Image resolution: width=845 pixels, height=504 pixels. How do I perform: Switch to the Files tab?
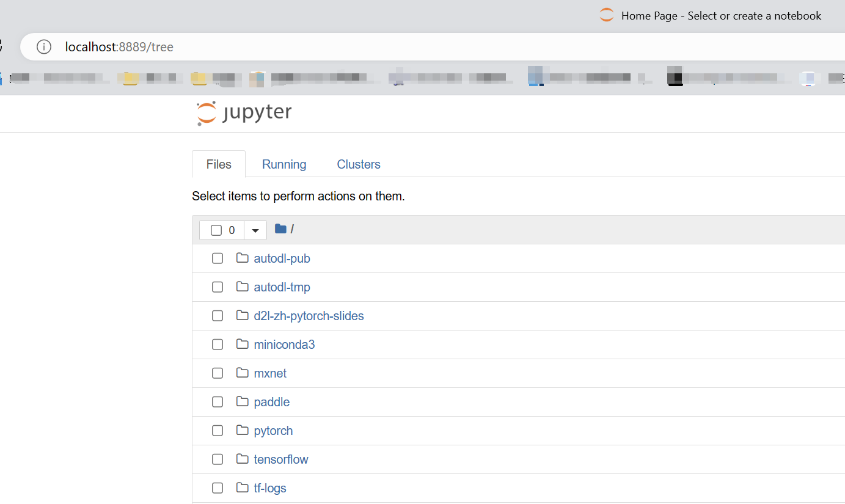point(219,164)
